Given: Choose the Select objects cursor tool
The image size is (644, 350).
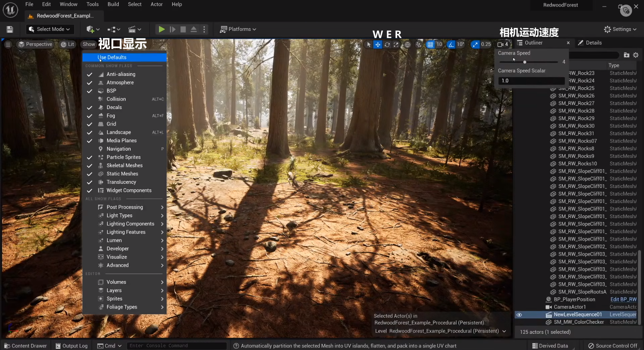Looking at the screenshot, I should coord(369,44).
